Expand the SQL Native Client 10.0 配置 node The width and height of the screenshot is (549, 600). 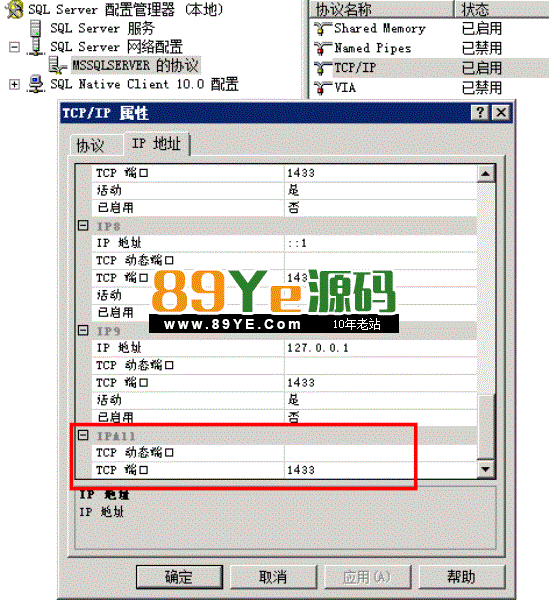click(x=14, y=84)
